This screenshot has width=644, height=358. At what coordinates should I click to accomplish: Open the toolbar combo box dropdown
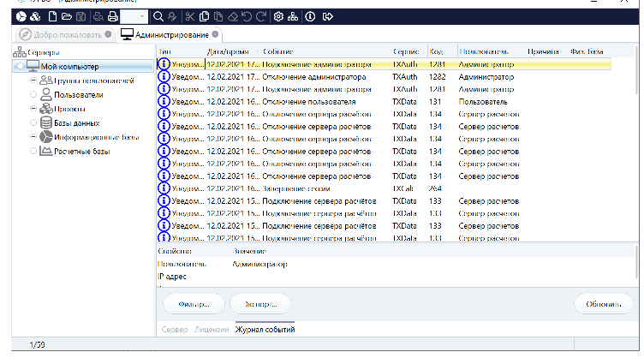(144, 16)
